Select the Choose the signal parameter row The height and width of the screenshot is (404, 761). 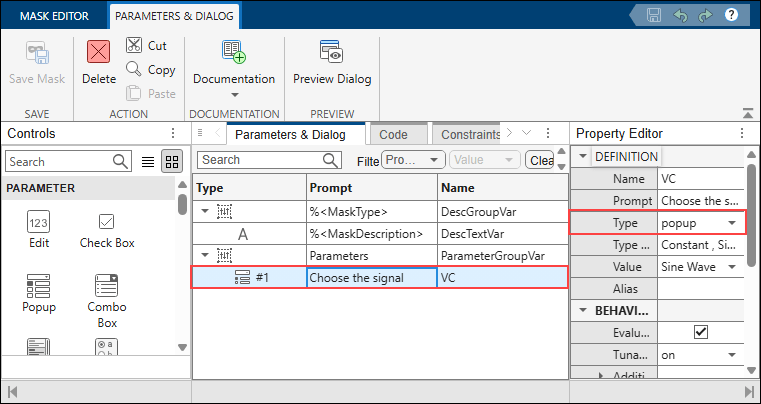click(x=380, y=278)
